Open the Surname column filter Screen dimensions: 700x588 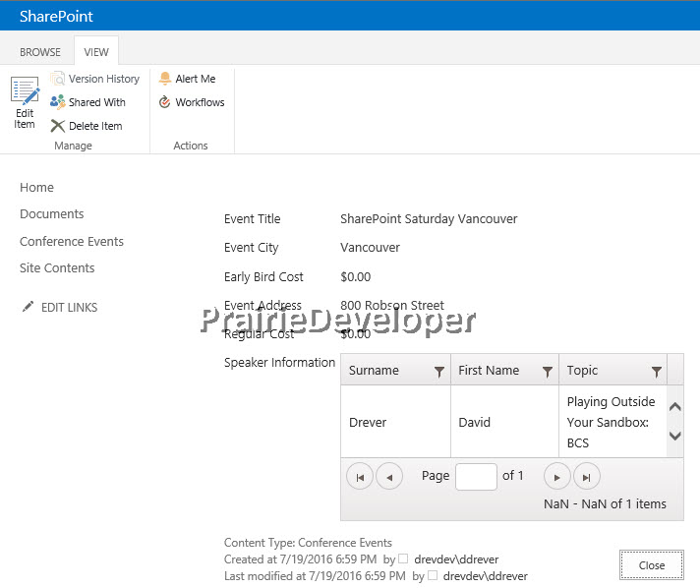[439, 371]
